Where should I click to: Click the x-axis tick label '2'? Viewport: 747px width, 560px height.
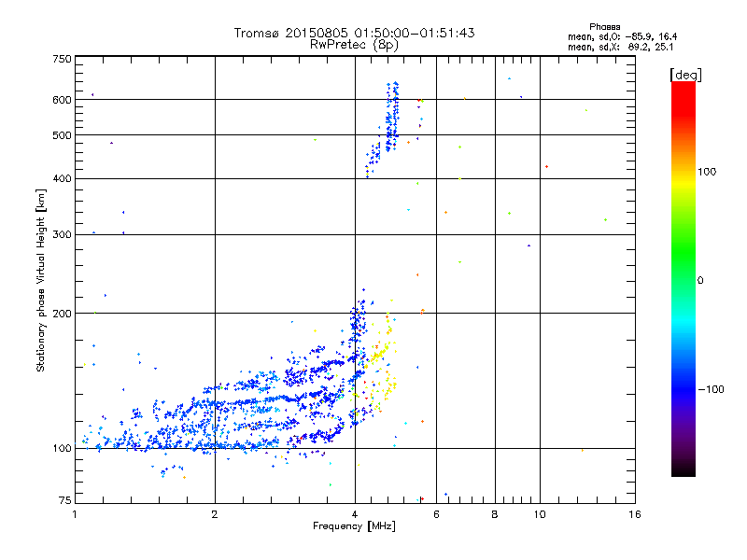(215, 514)
